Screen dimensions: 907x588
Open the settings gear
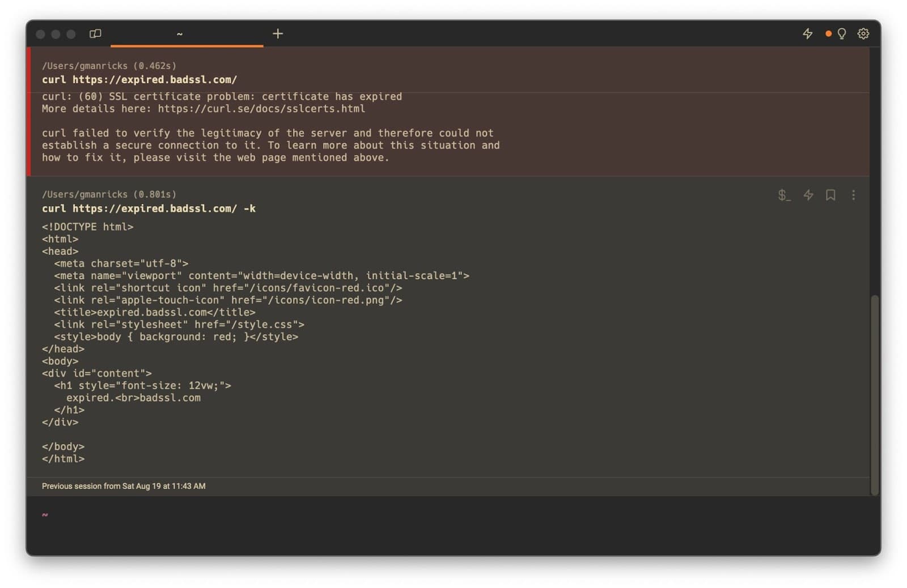click(863, 34)
